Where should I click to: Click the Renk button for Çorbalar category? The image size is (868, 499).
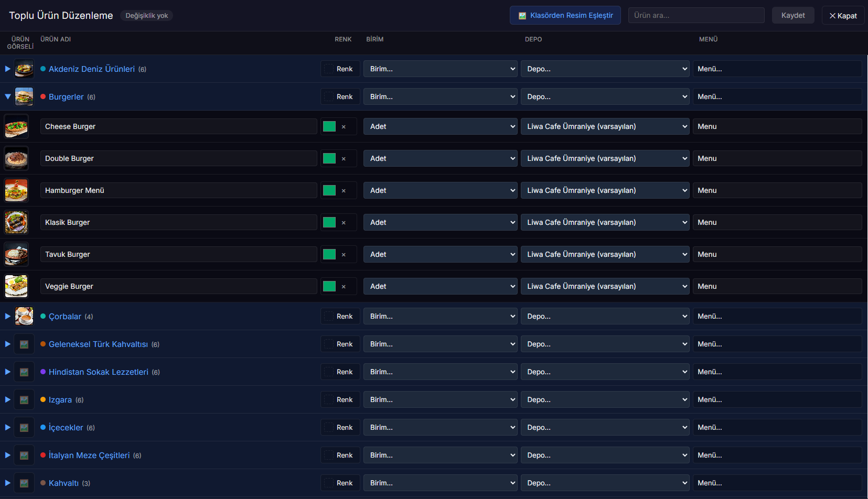point(340,317)
